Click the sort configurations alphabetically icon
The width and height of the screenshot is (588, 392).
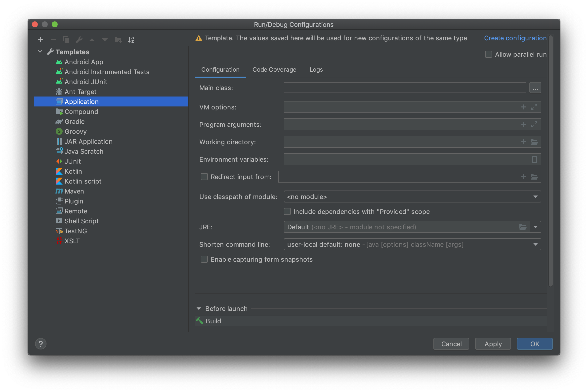pos(131,40)
